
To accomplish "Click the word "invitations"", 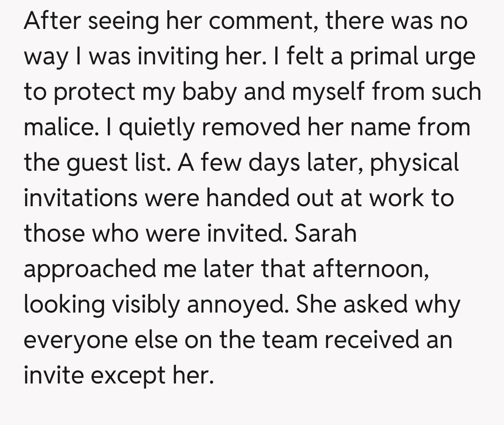I will tap(81, 198).
